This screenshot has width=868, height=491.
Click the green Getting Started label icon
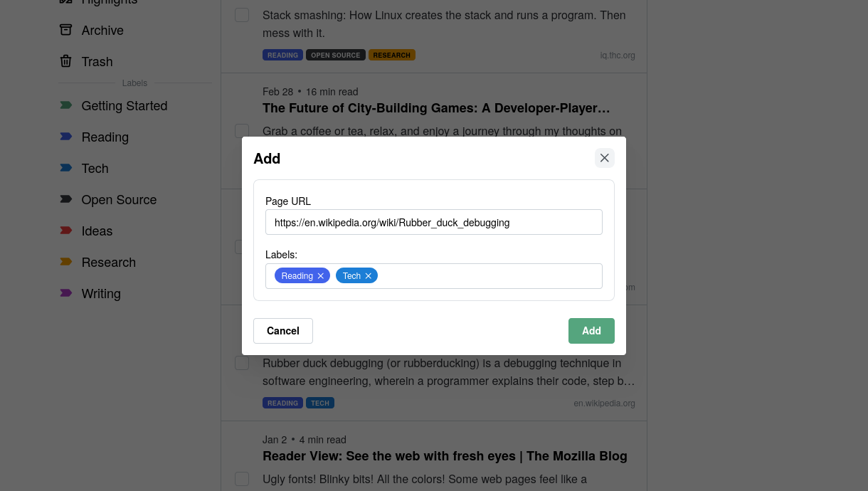66,106
